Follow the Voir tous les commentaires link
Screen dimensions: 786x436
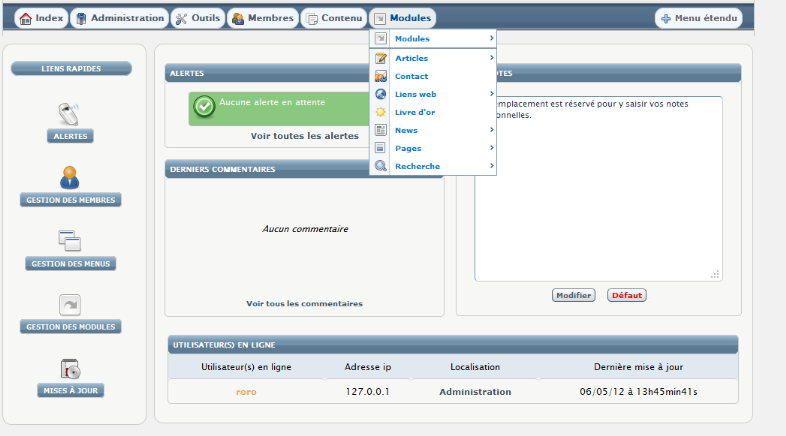click(304, 303)
